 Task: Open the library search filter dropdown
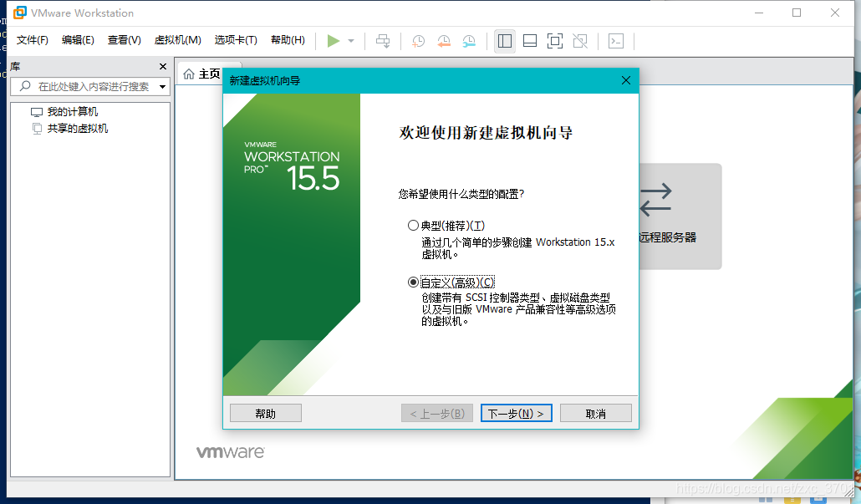164,86
